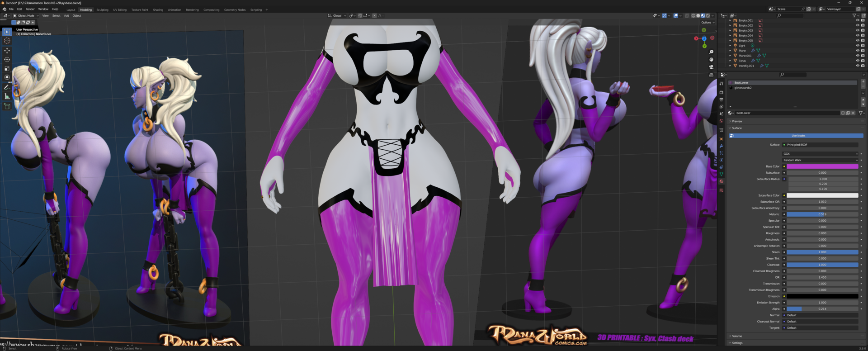Screen dimensions: 868x351
Task: Open the Object Mode dropdown
Action: [x=26, y=16]
